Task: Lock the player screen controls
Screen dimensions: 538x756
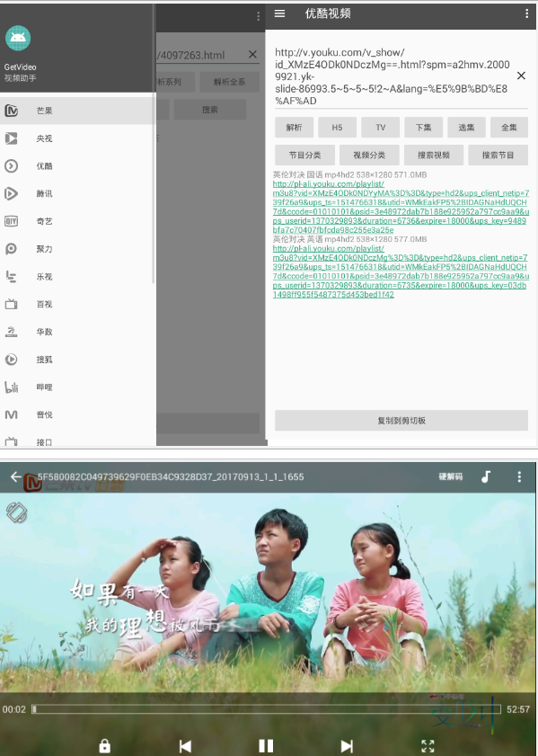Action: click(104, 746)
